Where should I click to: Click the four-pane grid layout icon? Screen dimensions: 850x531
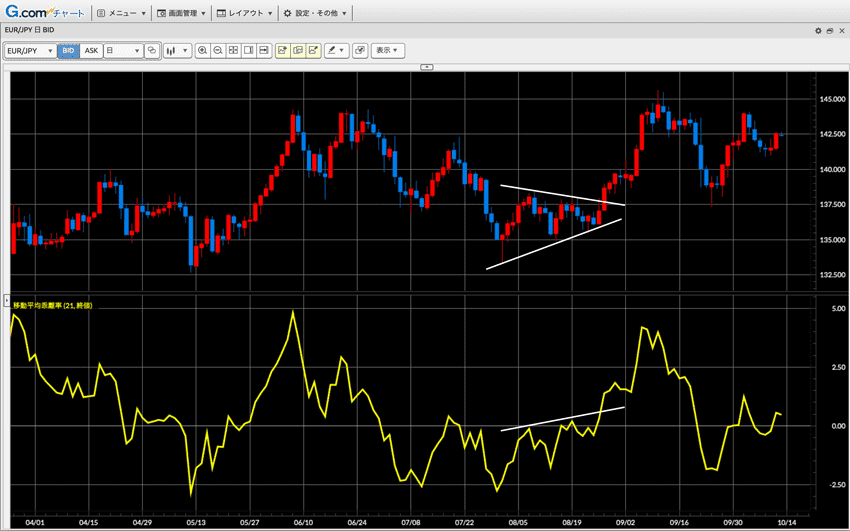coord(233,50)
